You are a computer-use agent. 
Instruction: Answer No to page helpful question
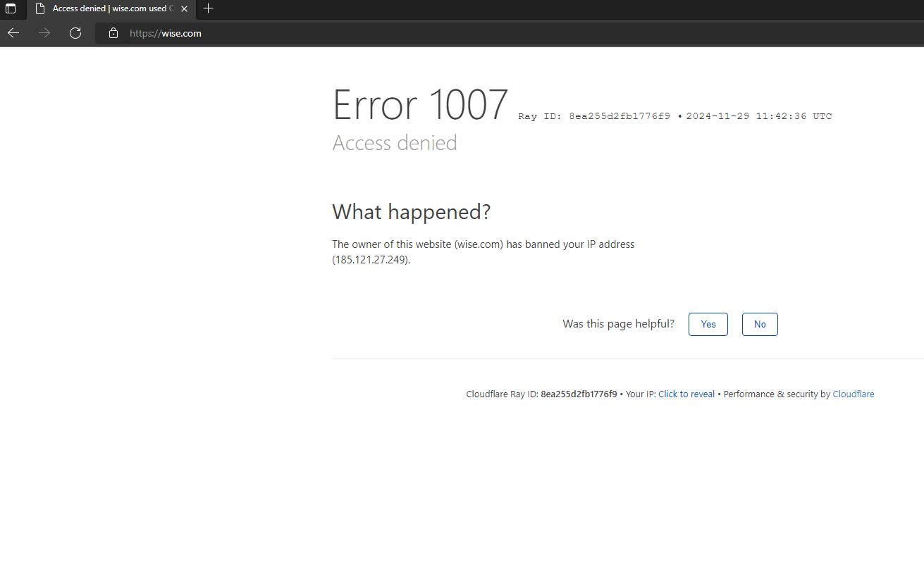[760, 324]
